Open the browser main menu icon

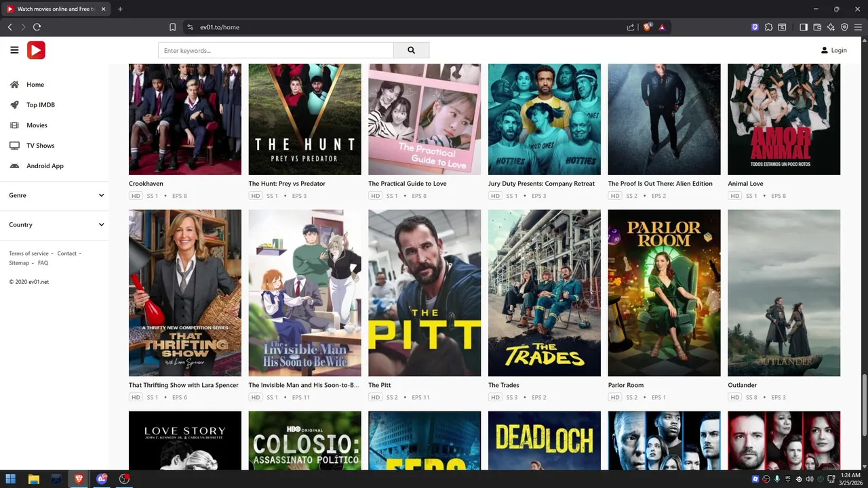[x=858, y=27]
